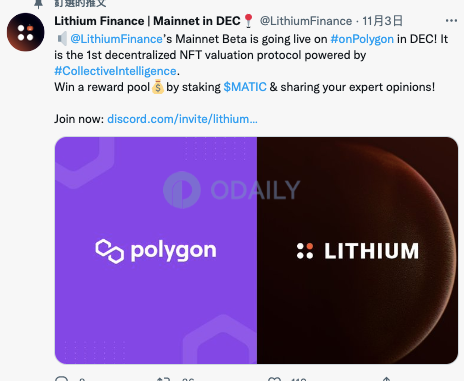464x381 pixels.
Task: Click the reply speech bubble icon
Action: pos(61,378)
